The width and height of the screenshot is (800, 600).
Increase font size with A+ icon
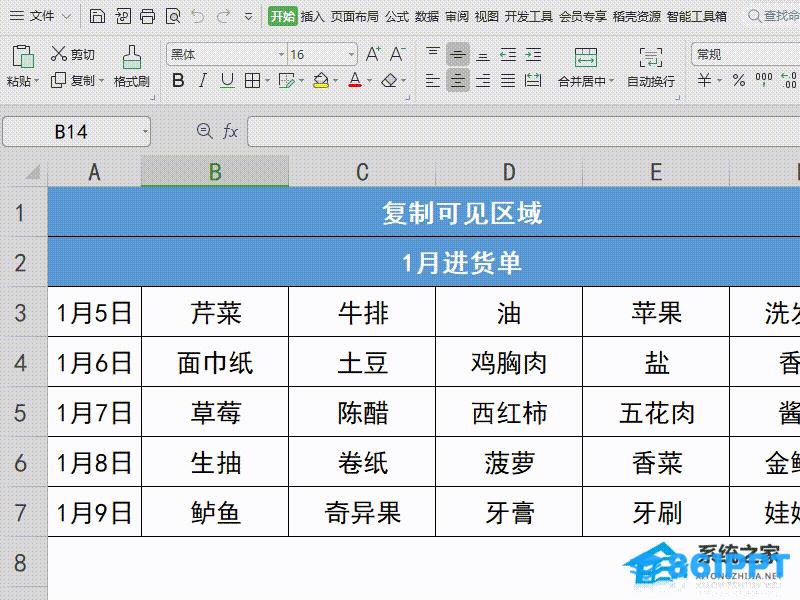pyautogui.click(x=373, y=54)
